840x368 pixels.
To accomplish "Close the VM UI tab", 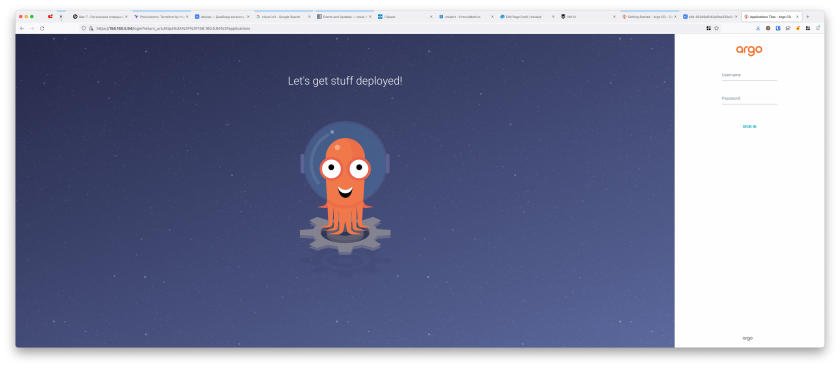I will coord(614,17).
